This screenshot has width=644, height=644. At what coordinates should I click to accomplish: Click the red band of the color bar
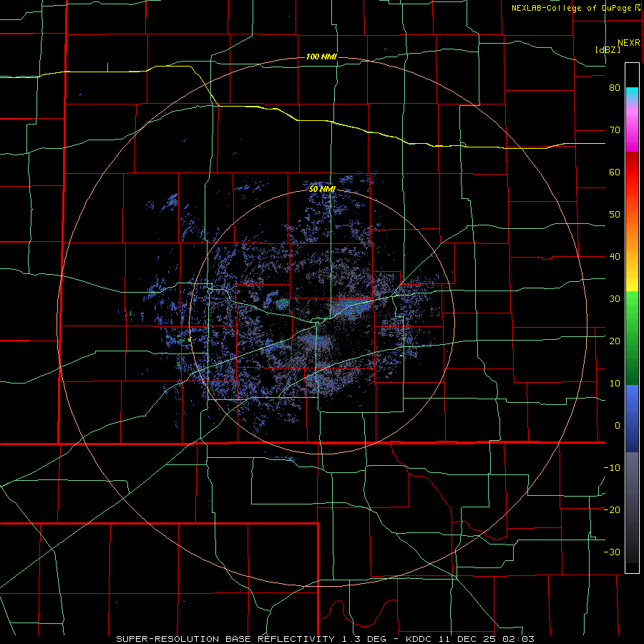632,172
